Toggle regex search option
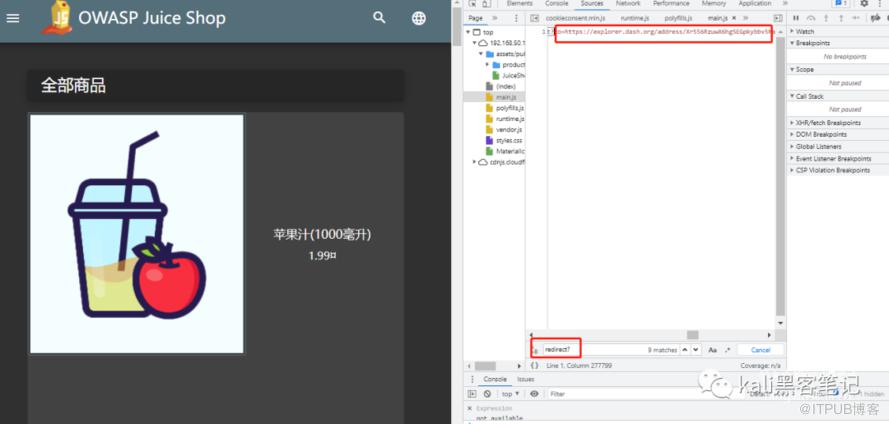 [727, 350]
